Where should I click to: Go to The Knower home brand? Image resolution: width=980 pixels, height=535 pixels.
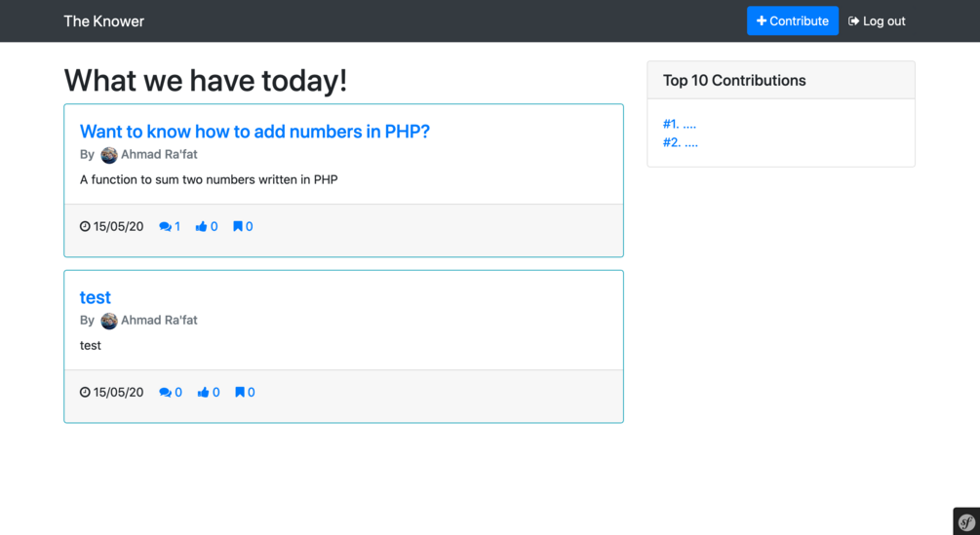click(x=103, y=21)
